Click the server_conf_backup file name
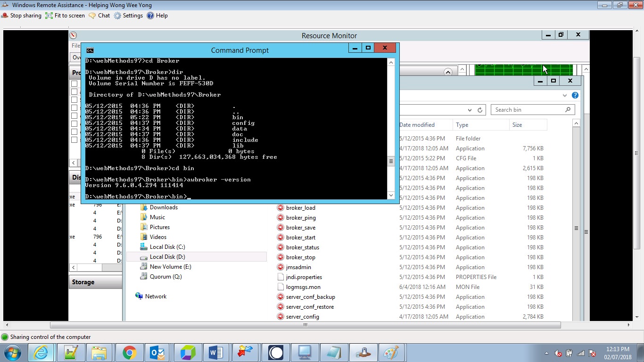 pyautogui.click(x=311, y=297)
